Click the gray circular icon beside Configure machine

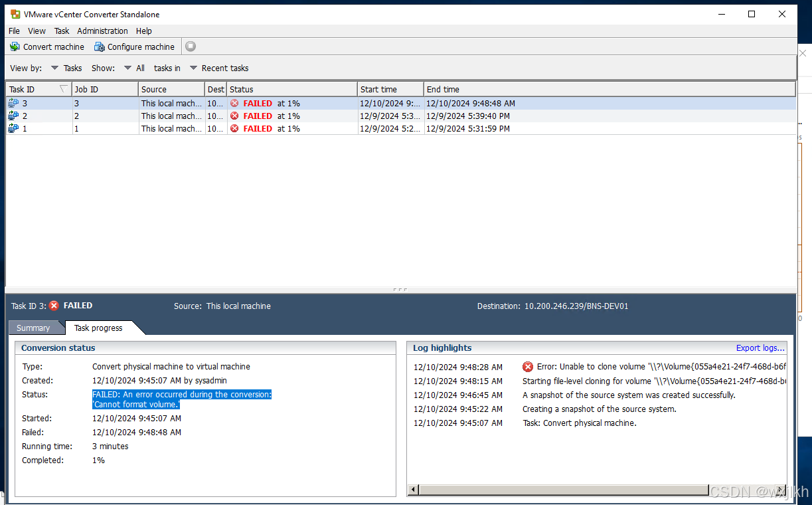190,47
